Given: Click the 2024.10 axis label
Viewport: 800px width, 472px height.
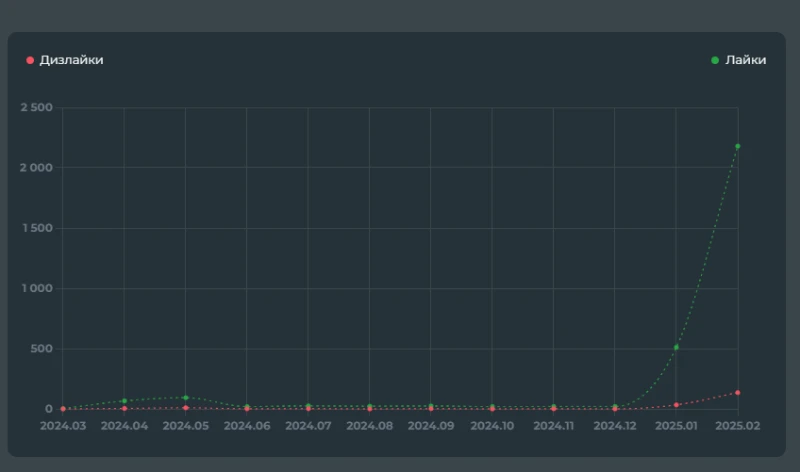Looking at the screenshot, I should pos(492,426).
